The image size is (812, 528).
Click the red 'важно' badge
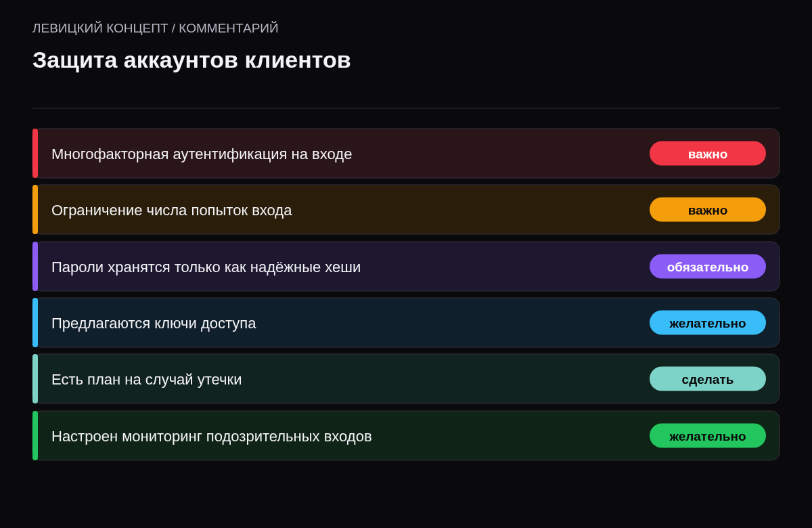coord(708,154)
